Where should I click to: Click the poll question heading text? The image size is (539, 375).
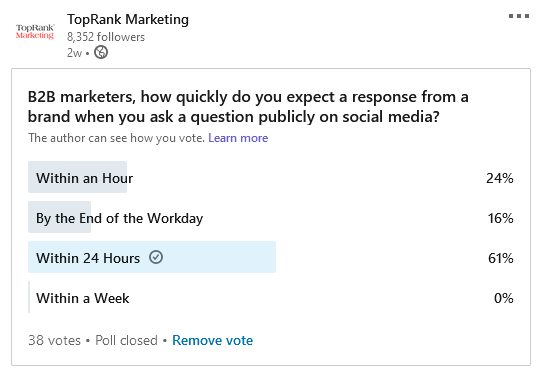[248, 107]
